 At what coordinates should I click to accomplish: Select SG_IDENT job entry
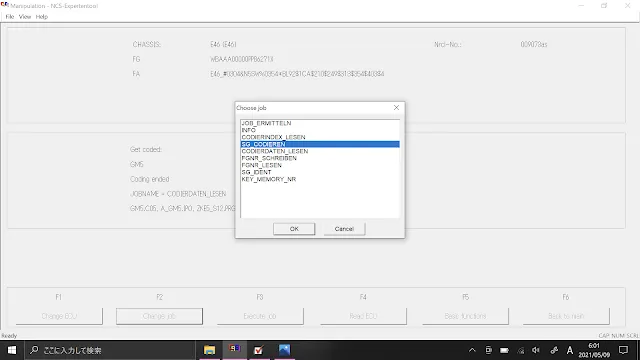320,172
